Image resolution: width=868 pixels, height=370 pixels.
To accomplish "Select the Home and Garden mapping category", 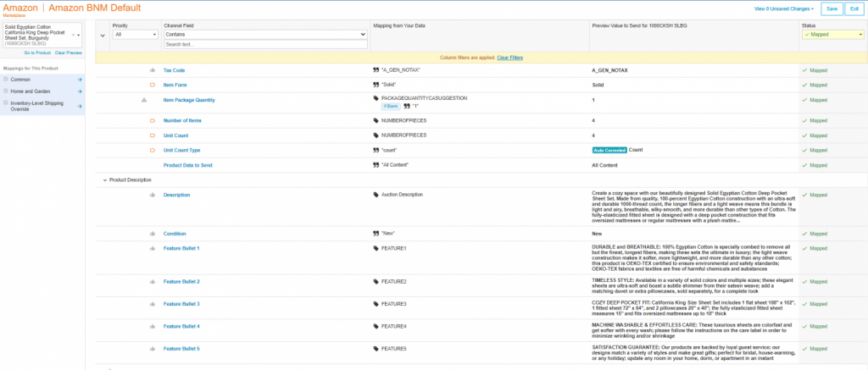I will (42, 91).
